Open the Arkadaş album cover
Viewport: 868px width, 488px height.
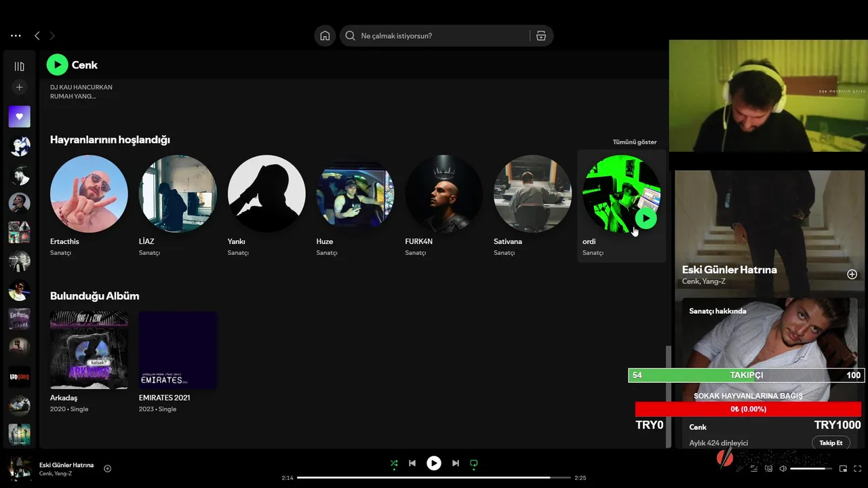coord(89,350)
